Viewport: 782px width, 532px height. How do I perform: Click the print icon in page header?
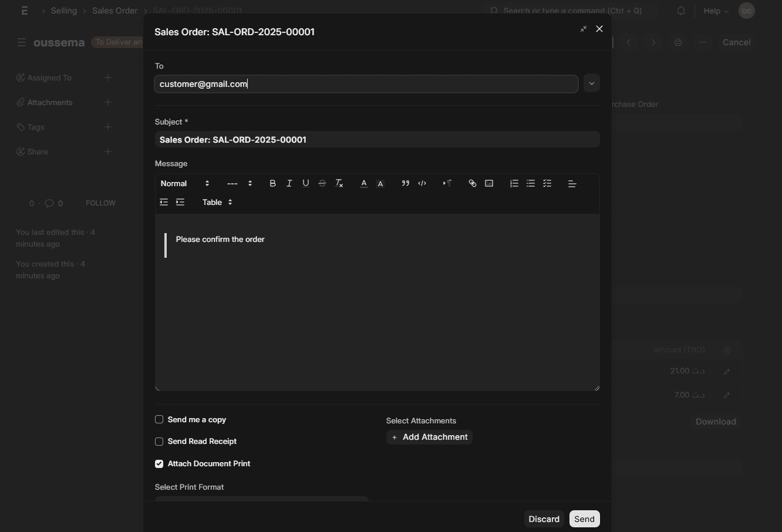pyautogui.click(x=678, y=42)
